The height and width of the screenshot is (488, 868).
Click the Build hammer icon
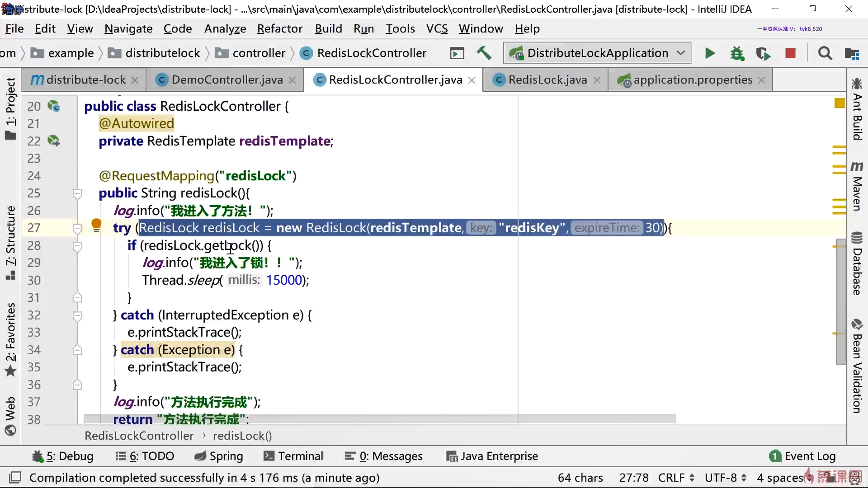pos(484,53)
